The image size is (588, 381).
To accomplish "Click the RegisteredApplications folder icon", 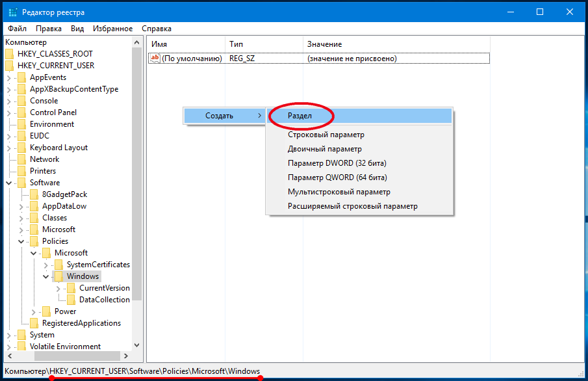I will [x=34, y=323].
